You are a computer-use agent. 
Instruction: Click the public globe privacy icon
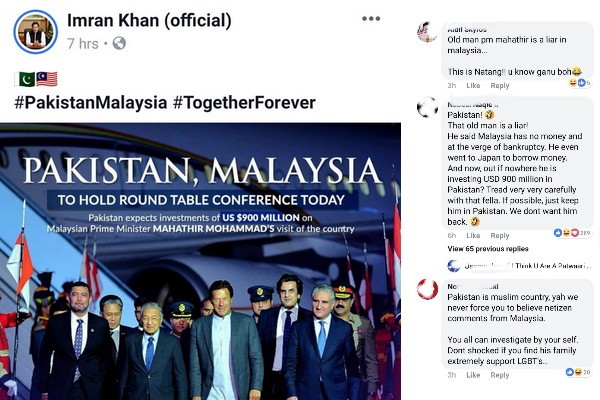pos(120,43)
